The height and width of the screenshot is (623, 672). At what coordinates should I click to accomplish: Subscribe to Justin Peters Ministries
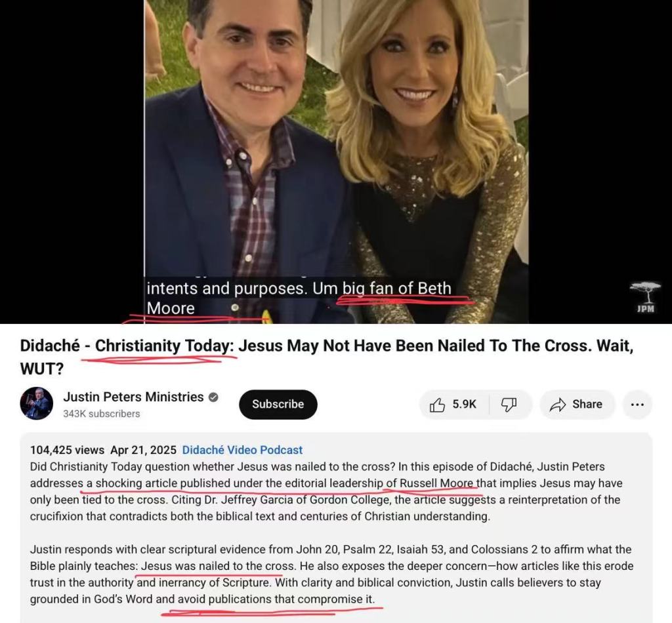coord(278,404)
